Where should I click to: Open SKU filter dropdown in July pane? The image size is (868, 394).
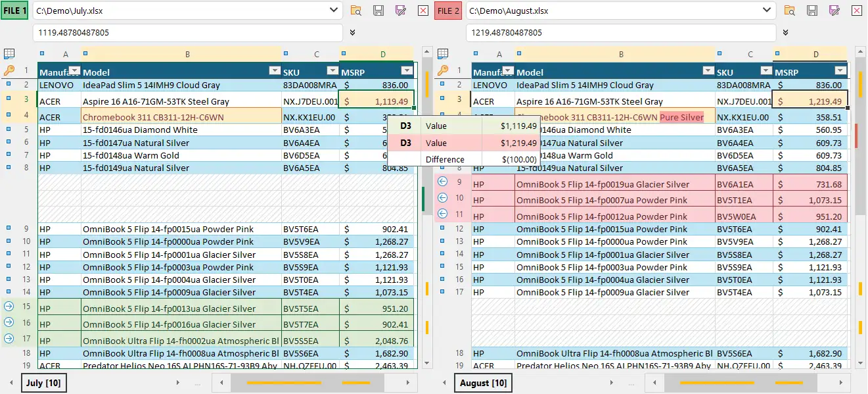click(332, 71)
